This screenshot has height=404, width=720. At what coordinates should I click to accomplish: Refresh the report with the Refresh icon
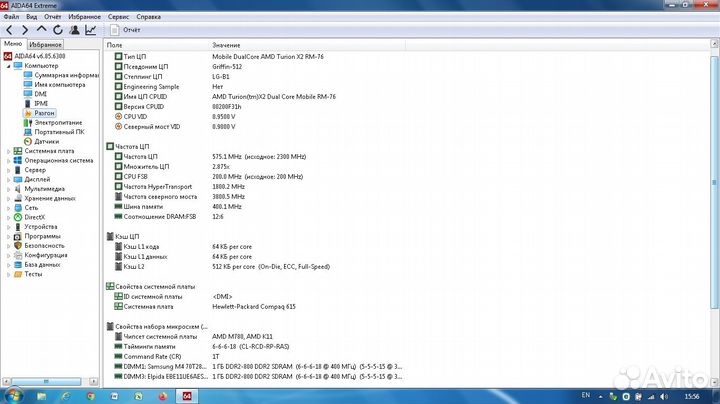pos(57,30)
